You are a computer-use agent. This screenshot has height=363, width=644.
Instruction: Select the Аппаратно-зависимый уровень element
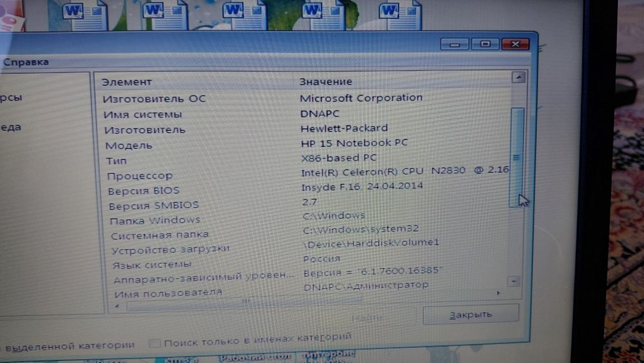pyautogui.click(x=204, y=277)
